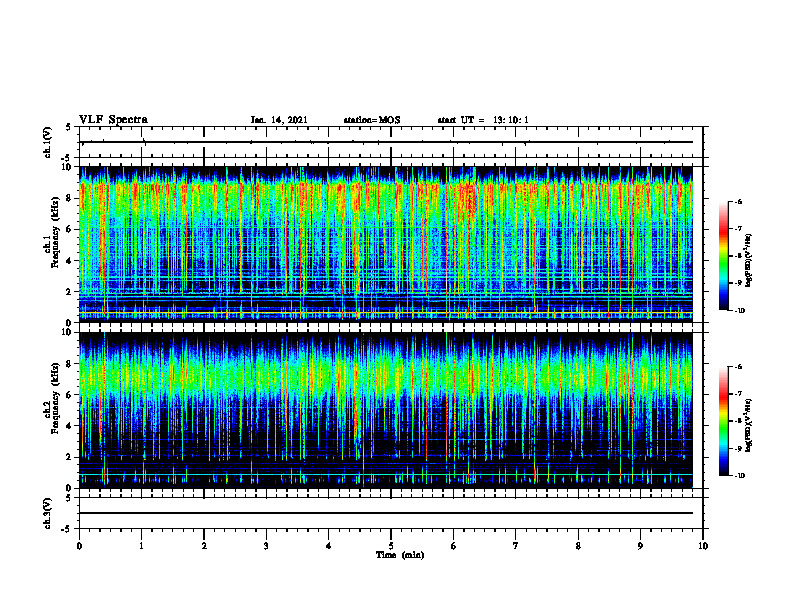Image resolution: width=792 pixels, height=612 pixels.
Task: Click the time axis tick label "8"
Action: [578, 546]
